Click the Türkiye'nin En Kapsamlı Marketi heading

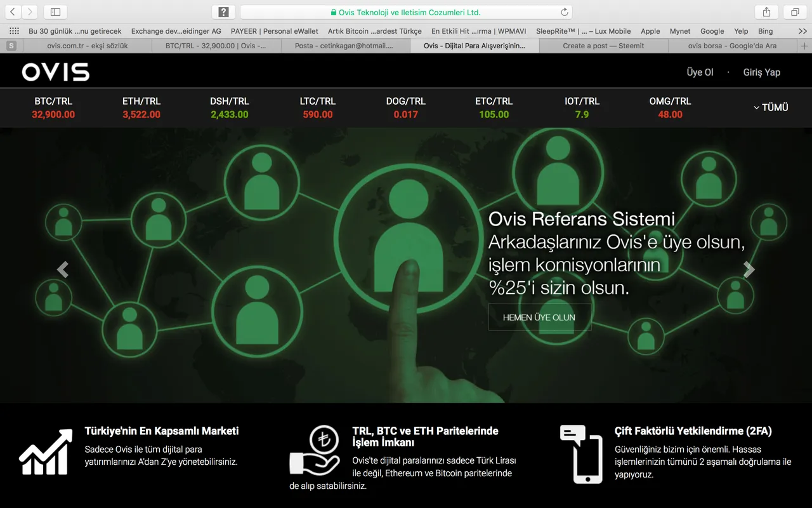point(162,431)
